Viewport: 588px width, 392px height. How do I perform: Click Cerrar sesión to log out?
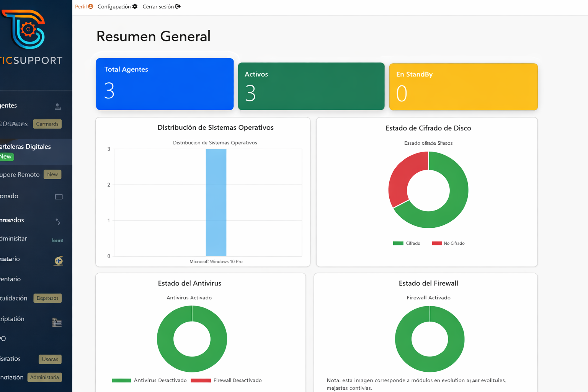162,7
